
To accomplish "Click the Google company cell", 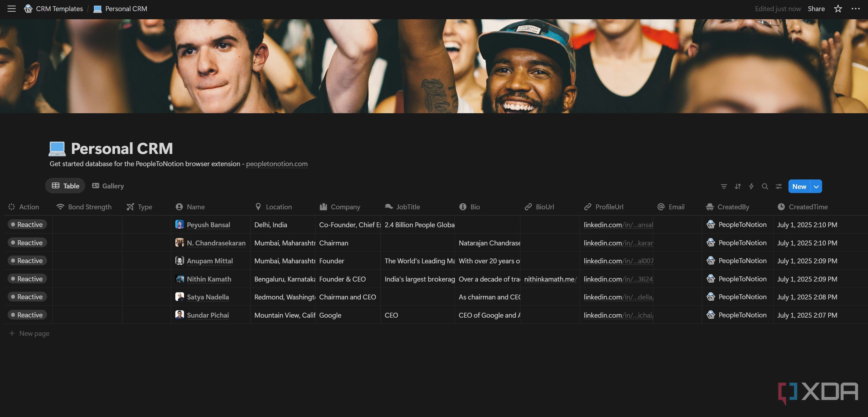I will tap(348, 315).
